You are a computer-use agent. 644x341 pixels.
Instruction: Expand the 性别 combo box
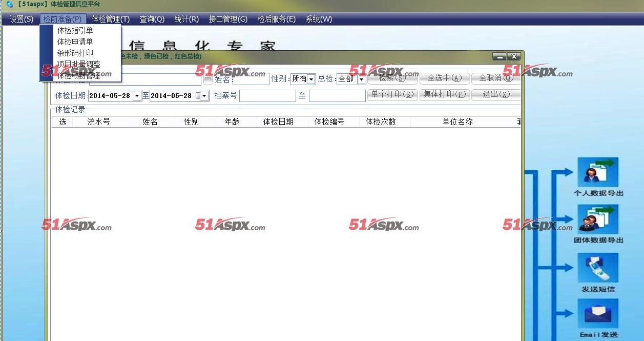[x=311, y=79]
